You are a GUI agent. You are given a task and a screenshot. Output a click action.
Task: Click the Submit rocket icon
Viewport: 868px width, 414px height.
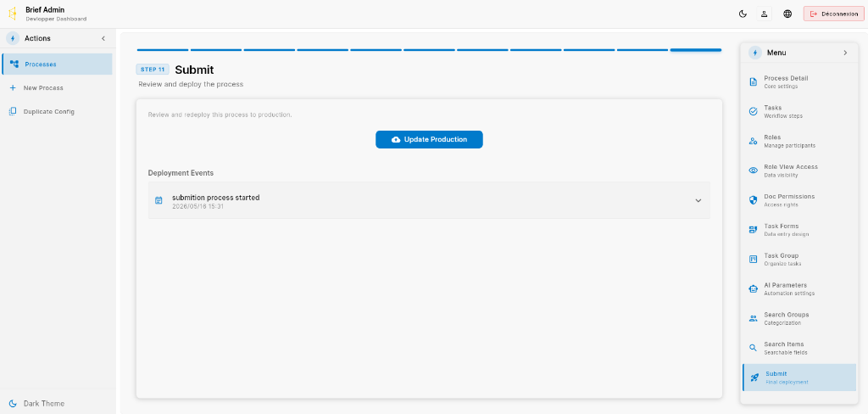point(754,378)
